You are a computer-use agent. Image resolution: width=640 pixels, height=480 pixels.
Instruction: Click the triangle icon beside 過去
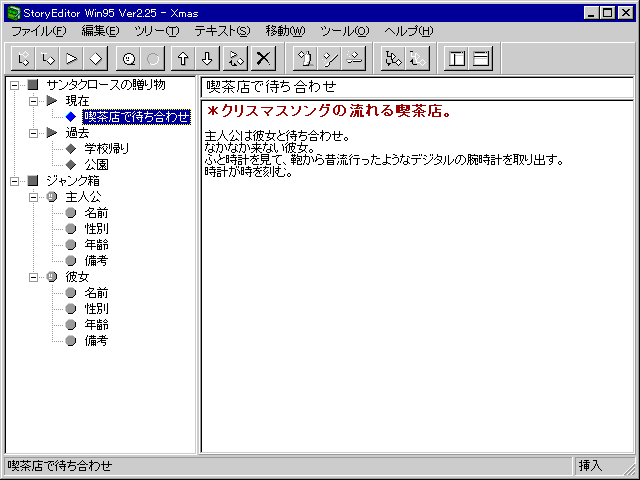click(x=52, y=133)
